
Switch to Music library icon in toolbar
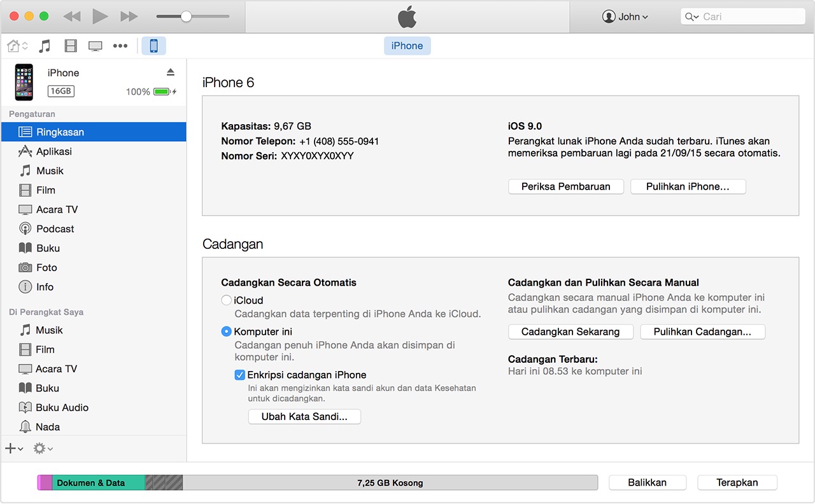pyautogui.click(x=45, y=46)
